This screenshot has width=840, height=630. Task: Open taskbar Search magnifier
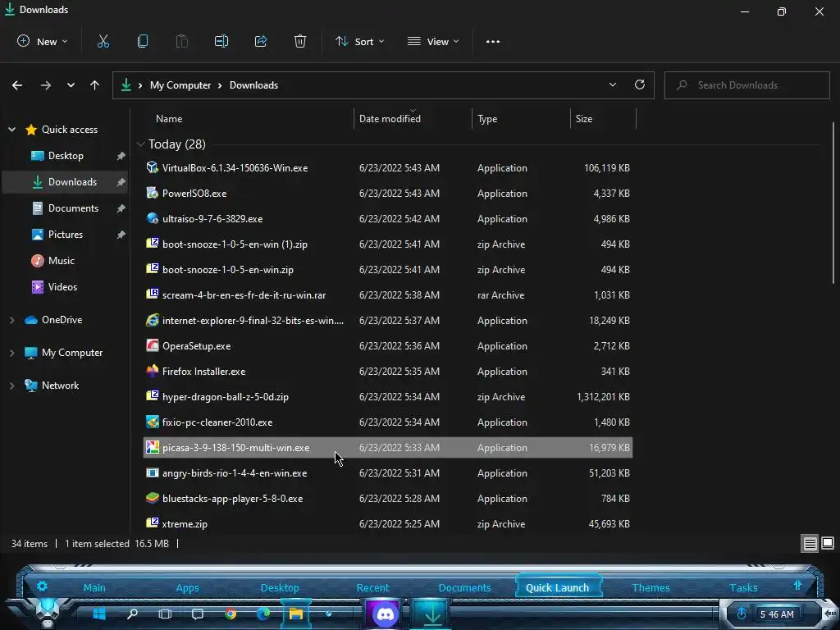click(x=132, y=614)
